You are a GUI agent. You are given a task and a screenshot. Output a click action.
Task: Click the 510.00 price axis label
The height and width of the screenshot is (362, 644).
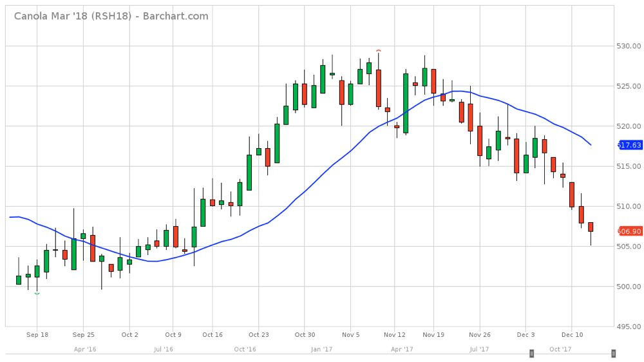point(629,206)
